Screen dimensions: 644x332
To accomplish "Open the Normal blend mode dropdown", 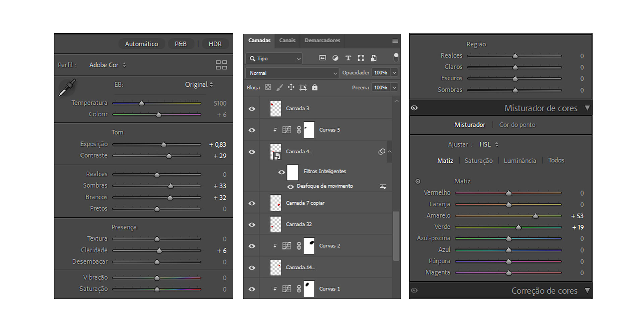I will coord(292,73).
